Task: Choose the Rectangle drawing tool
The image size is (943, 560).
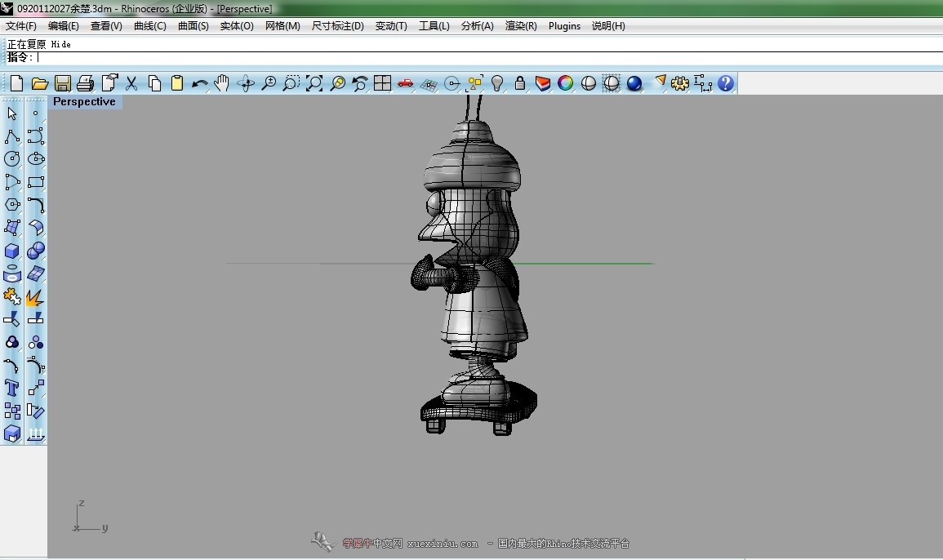Action: pyautogui.click(x=35, y=182)
